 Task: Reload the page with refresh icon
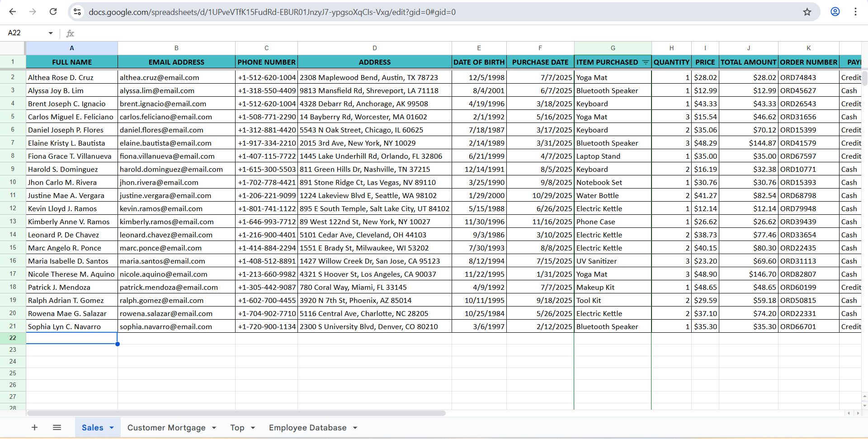coord(53,12)
